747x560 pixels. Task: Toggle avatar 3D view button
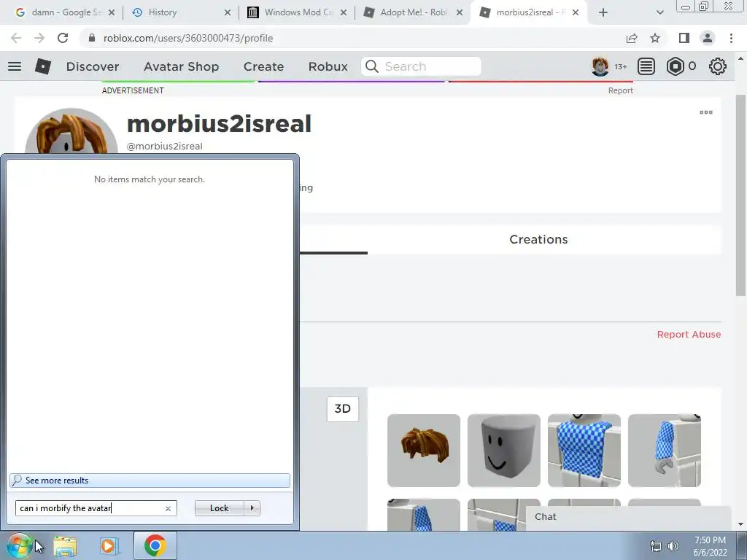coord(343,408)
